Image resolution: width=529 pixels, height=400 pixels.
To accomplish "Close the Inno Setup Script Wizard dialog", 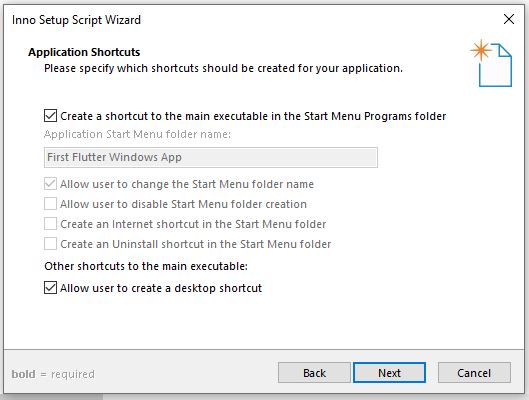I will pyautogui.click(x=509, y=19).
